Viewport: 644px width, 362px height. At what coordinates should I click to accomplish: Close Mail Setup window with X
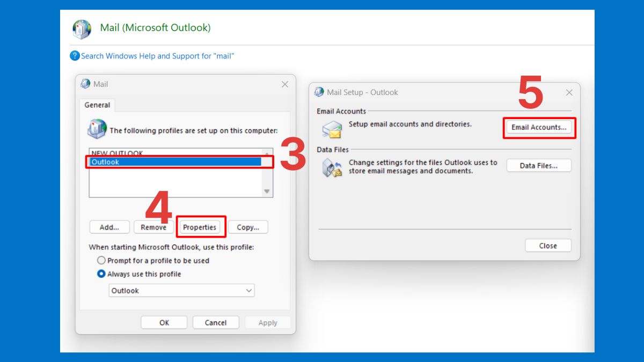click(x=569, y=92)
